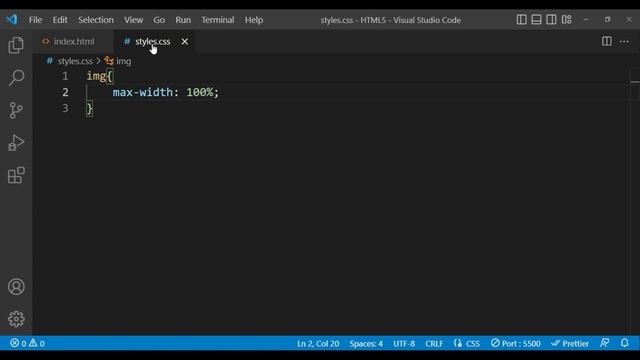Click the 100% value in code

[x=200, y=92]
